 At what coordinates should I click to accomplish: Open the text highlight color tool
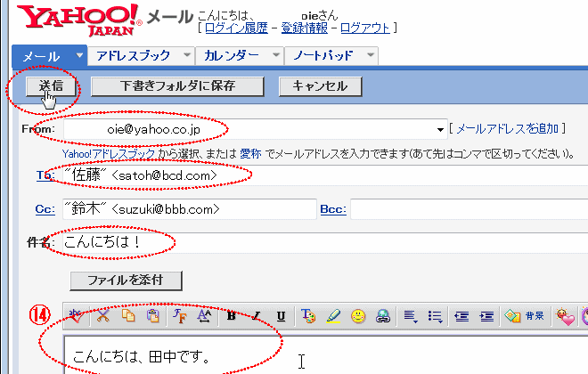tap(333, 315)
